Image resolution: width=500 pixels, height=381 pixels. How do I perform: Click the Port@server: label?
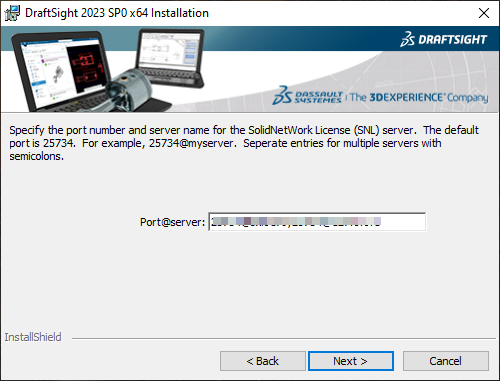click(172, 222)
